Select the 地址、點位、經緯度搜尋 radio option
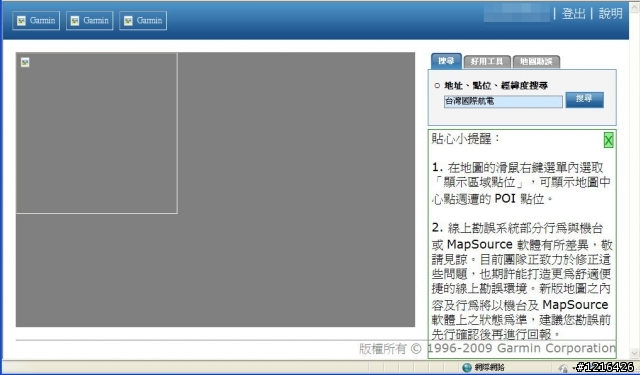 [x=437, y=86]
